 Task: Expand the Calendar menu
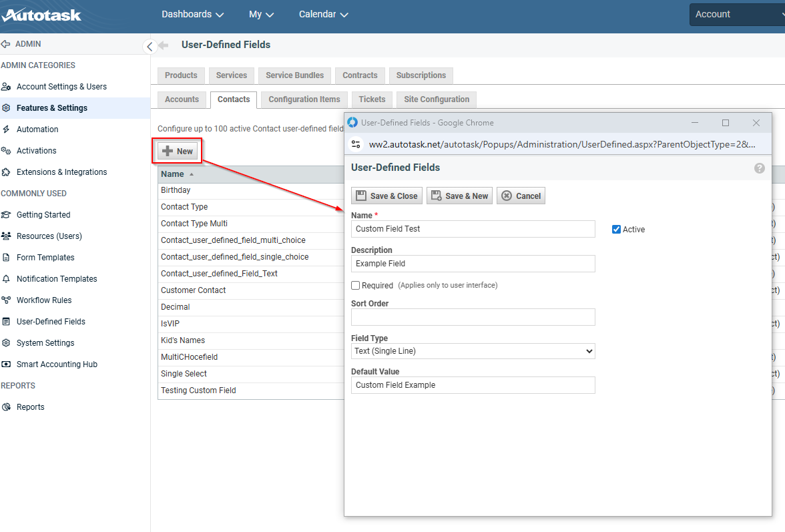pos(323,15)
